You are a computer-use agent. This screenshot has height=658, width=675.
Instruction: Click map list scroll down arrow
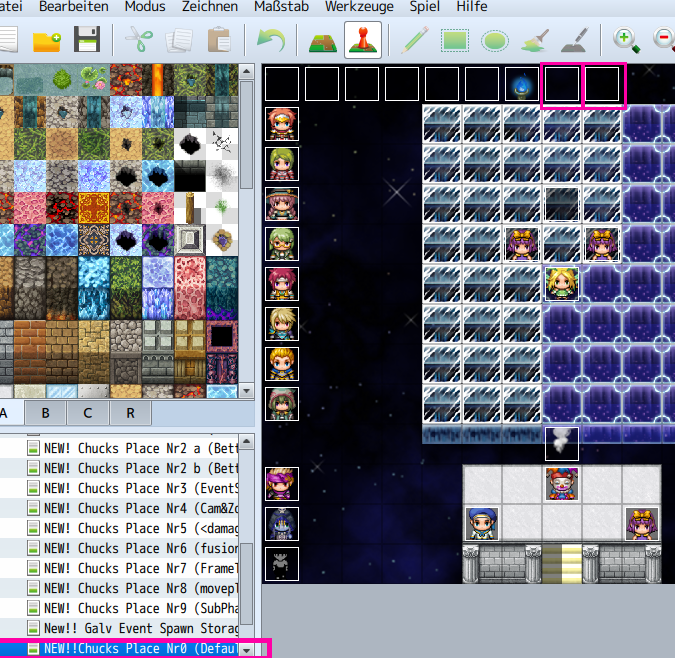(x=246, y=650)
